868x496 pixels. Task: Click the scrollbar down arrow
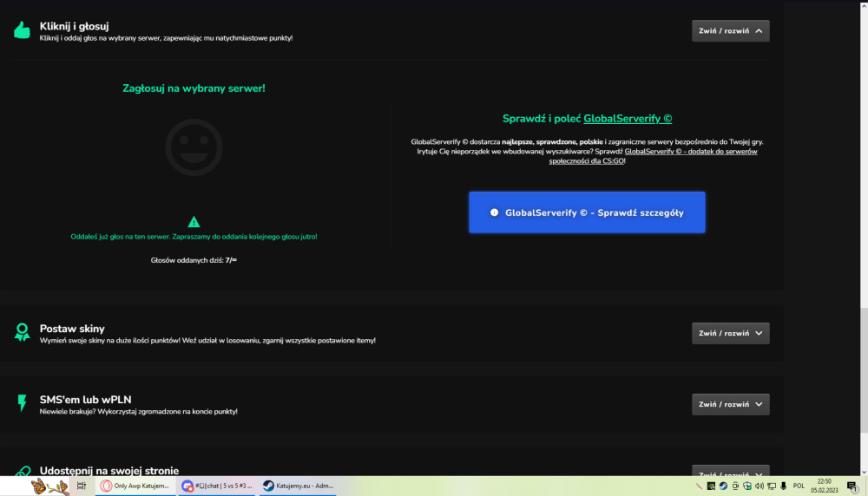pos(864,472)
